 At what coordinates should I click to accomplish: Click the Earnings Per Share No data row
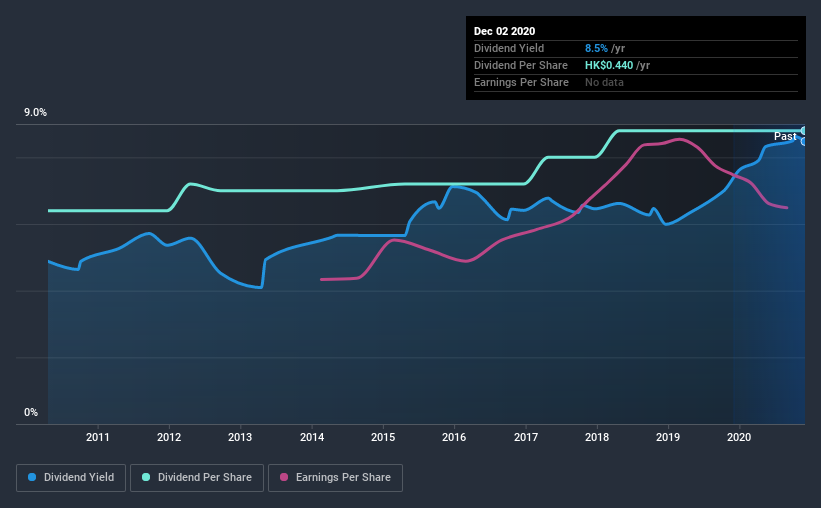point(636,83)
